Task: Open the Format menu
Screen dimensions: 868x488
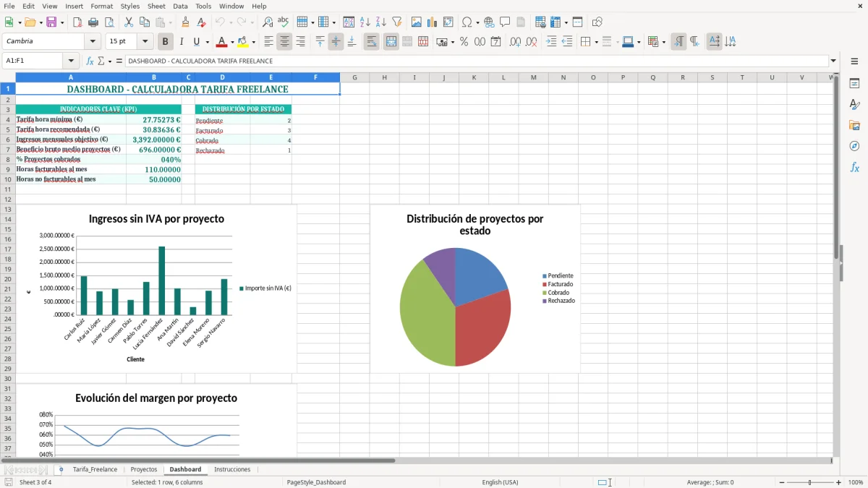Action: (101, 6)
